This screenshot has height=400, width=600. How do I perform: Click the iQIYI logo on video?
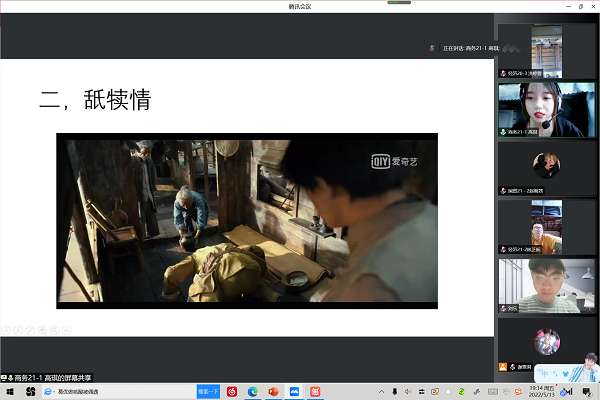point(393,159)
